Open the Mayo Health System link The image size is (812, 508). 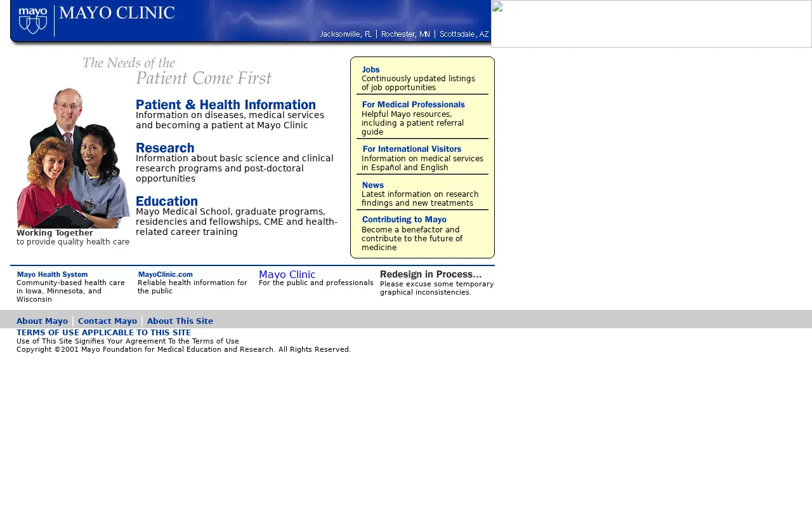coord(53,274)
